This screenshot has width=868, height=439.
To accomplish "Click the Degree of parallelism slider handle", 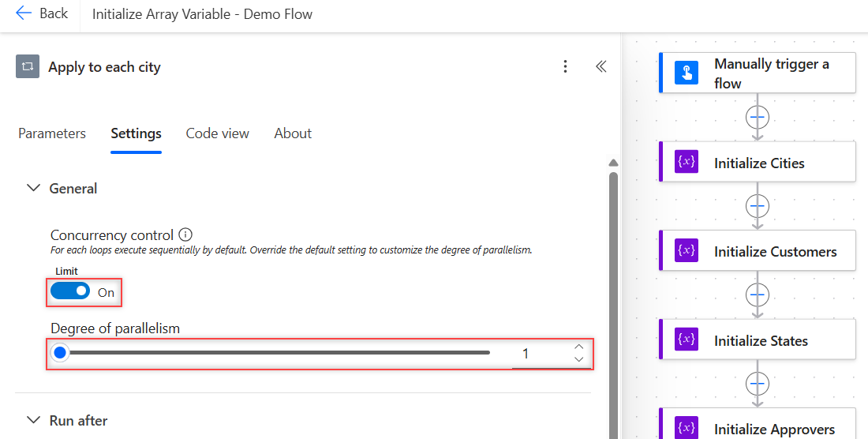I will [60, 353].
